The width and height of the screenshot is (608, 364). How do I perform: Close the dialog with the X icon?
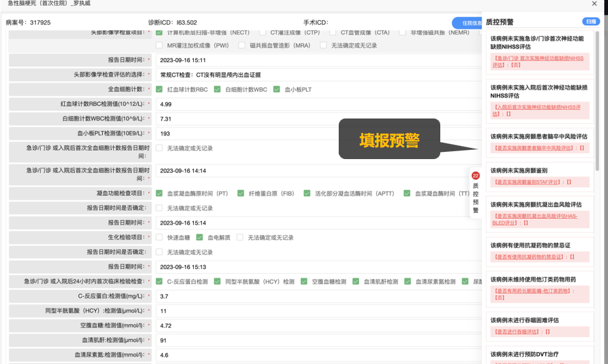tap(594, 4)
